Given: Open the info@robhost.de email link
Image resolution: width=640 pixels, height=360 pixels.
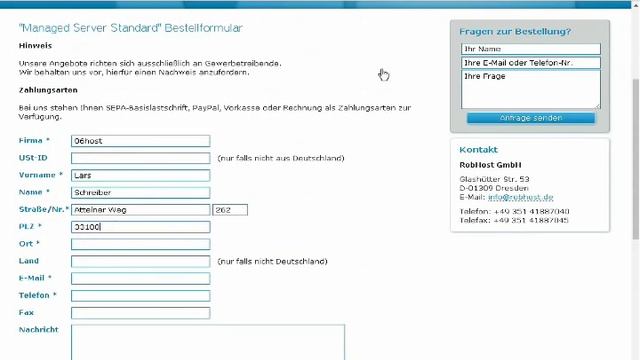Looking at the screenshot, I should click(x=520, y=197).
